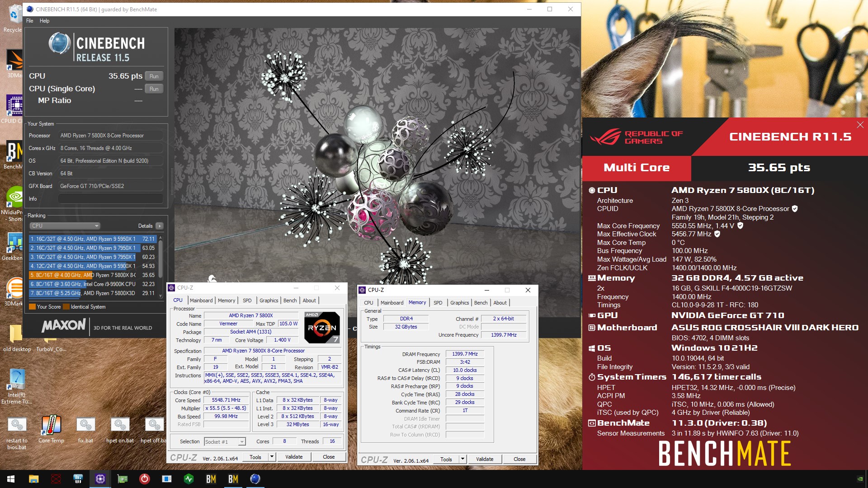Select ranking row 2, Ryzen 9 7950X at 63.05
Image resolution: width=868 pixels, height=488 pixels.
93,248
